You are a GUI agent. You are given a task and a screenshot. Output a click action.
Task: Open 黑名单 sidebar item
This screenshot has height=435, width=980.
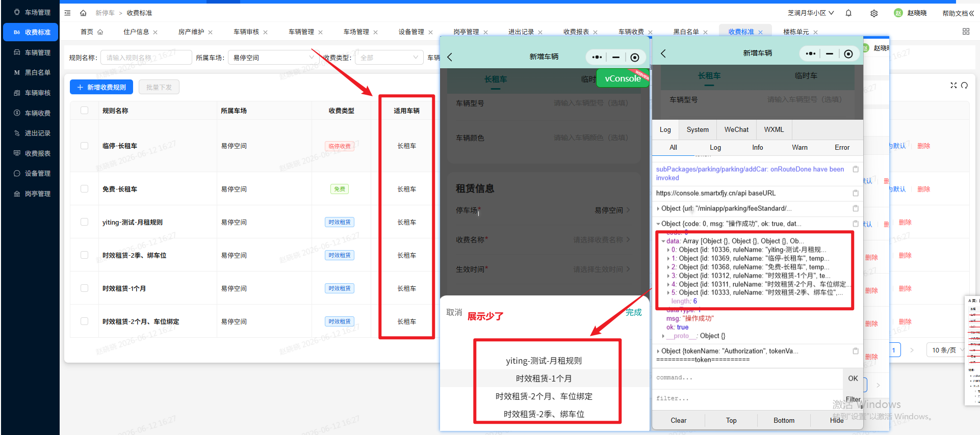tap(32, 72)
